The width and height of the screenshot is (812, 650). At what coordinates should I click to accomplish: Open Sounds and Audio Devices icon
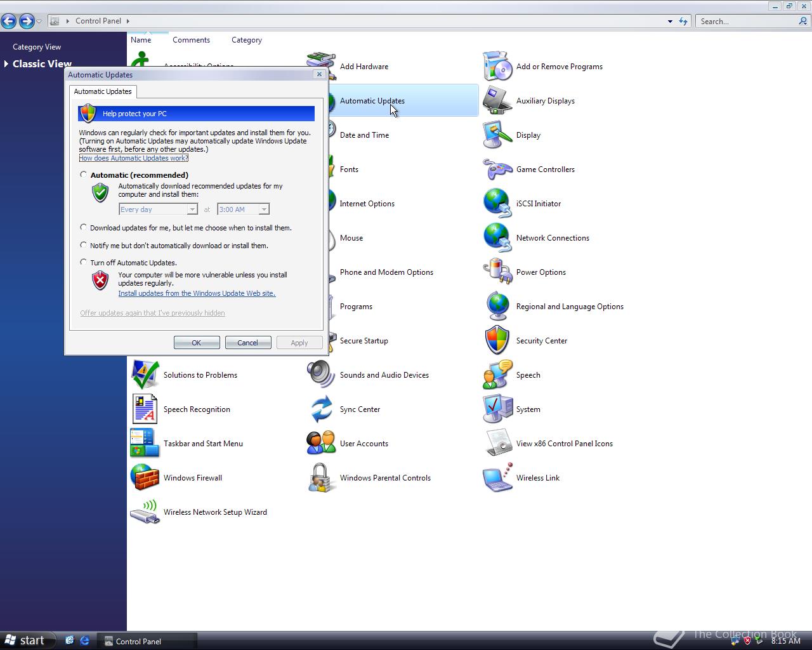tap(321, 375)
